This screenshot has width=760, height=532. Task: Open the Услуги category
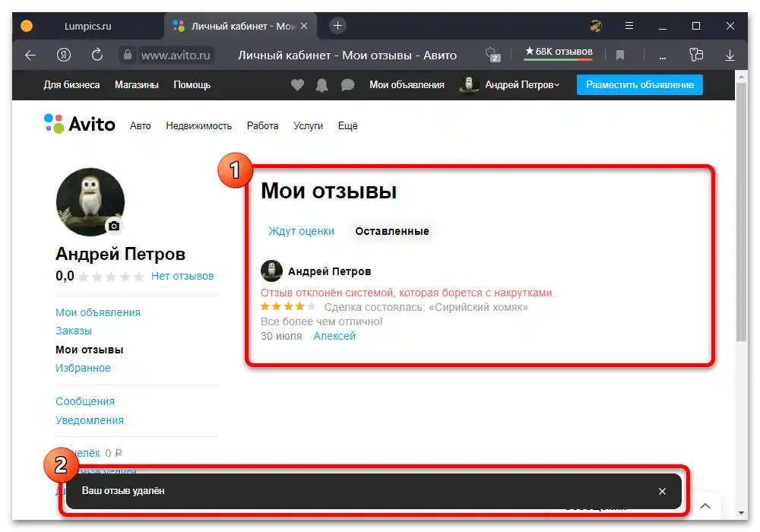pos(308,126)
